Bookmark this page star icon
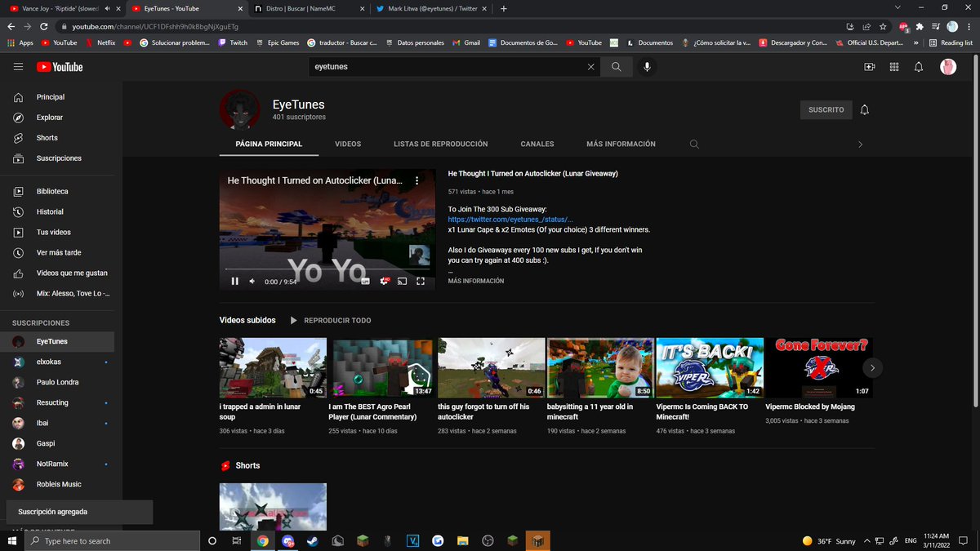This screenshot has height=551, width=980. pos(883,26)
